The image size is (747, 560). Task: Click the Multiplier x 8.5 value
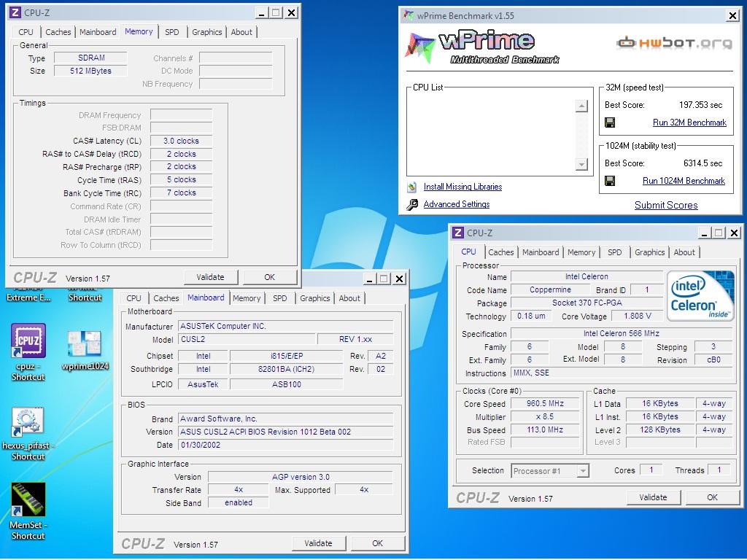[546, 416]
